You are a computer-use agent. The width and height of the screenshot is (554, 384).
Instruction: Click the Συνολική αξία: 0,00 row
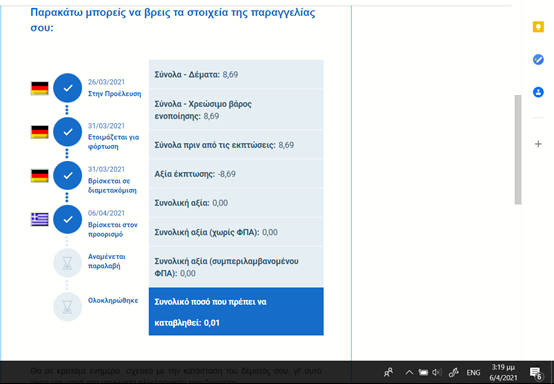pyautogui.click(x=236, y=203)
